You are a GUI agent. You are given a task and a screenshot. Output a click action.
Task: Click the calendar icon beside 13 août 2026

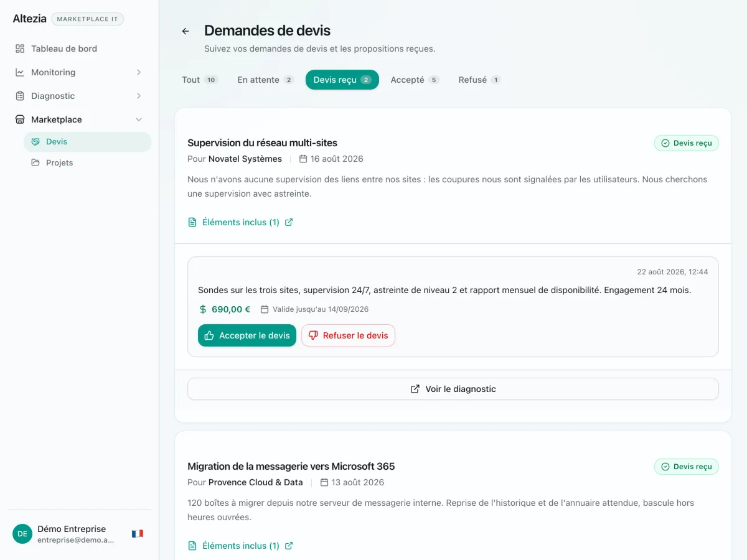[x=324, y=482]
